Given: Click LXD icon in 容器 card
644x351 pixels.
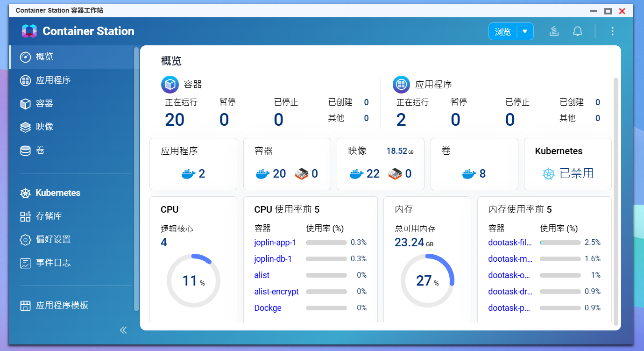Looking at the screenshot, I should coord(301,174).
